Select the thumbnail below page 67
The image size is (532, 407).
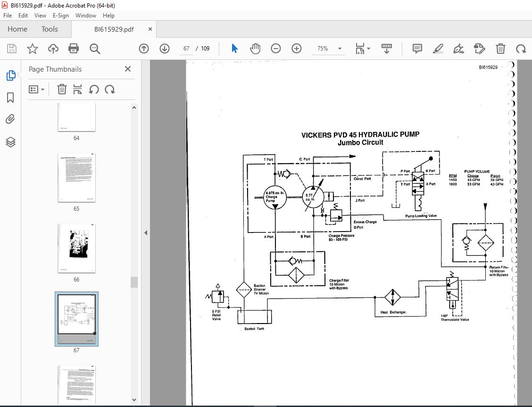(x=77, y=384)
